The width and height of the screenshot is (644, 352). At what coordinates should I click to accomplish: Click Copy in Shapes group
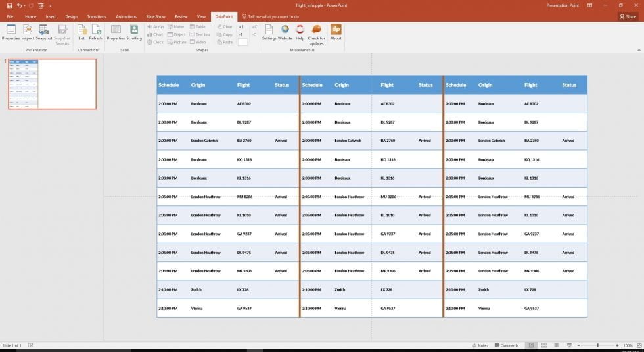(x=225, y=34)
